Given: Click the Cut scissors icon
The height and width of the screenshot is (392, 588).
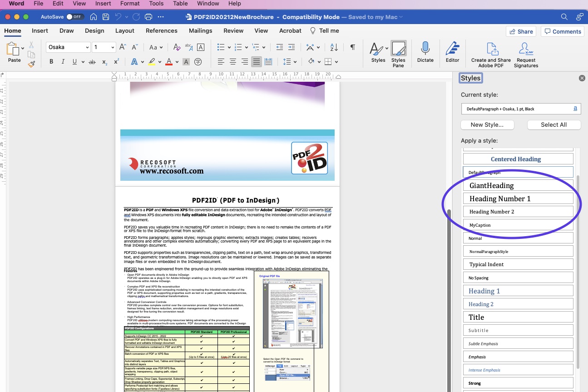Looking at the screenshot, I should (31, 45).
